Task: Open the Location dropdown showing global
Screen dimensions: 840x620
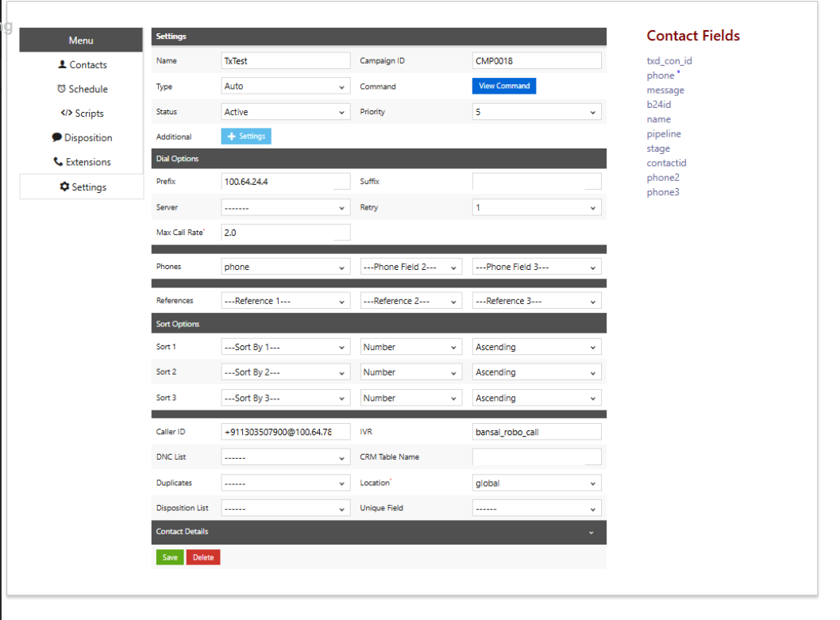Action: point(536,483)
